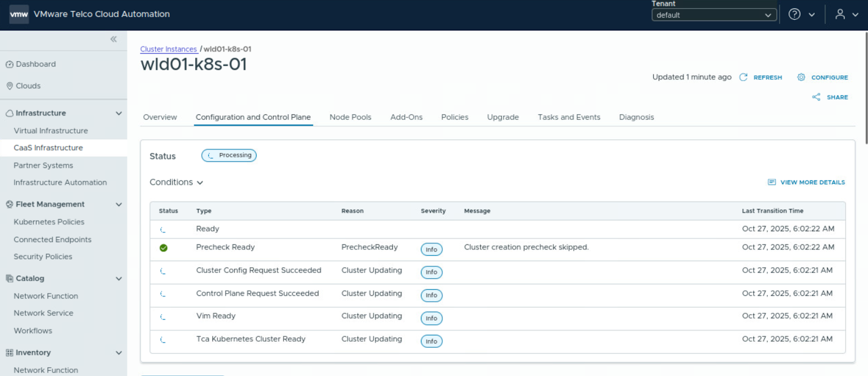The height and width of the screenshot is (376, 868).
Task: Collapse the Infrastructure sidebar group
Action: coord(119,113)
